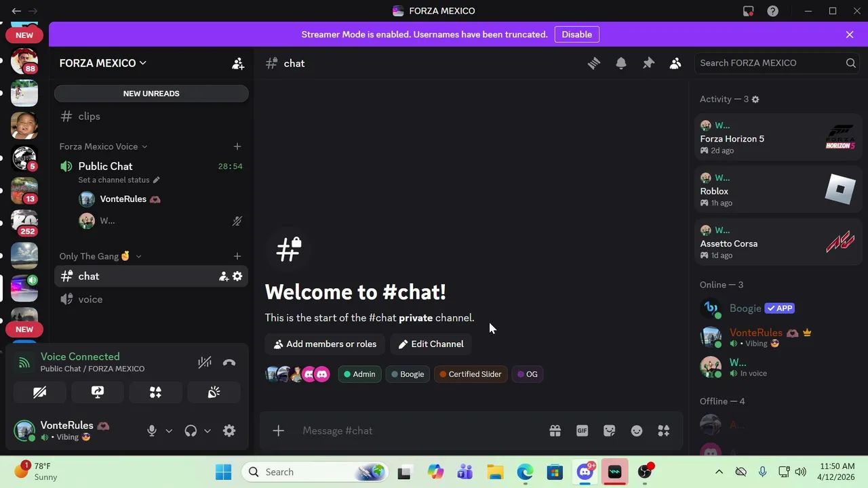868x488 pixels.
Task: Create channel in Only The Gang category
Action: [237, 256]
